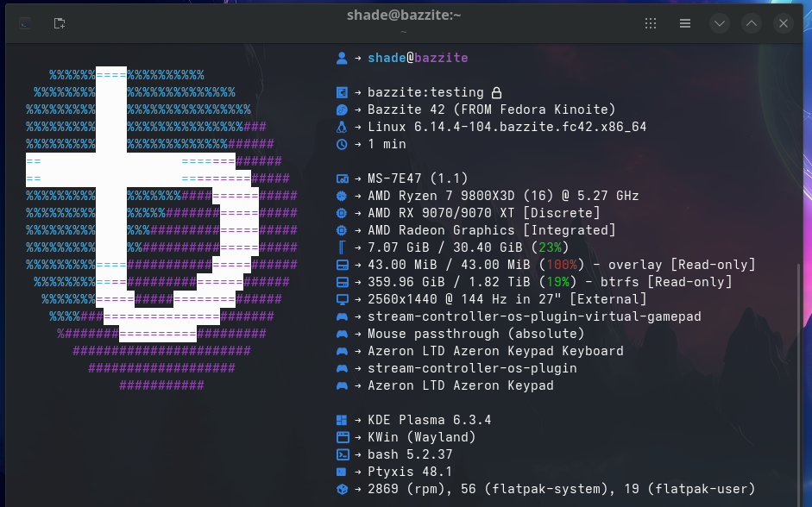
Task: Click the disk icon before 359.96 GiB btrfs
Action: click(342, 282)
